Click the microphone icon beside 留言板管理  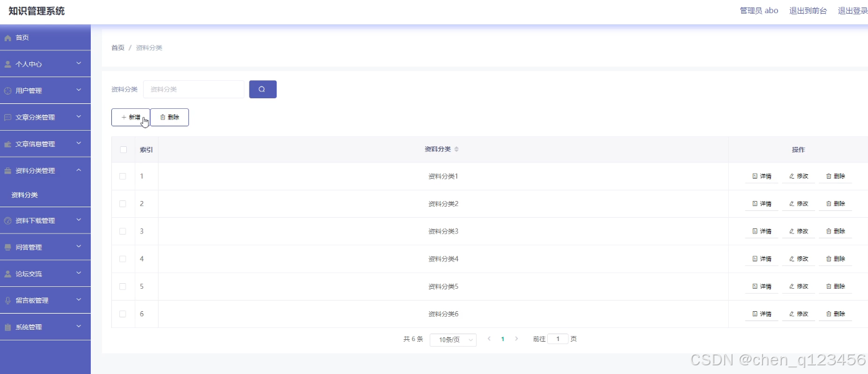click(7, 301)
